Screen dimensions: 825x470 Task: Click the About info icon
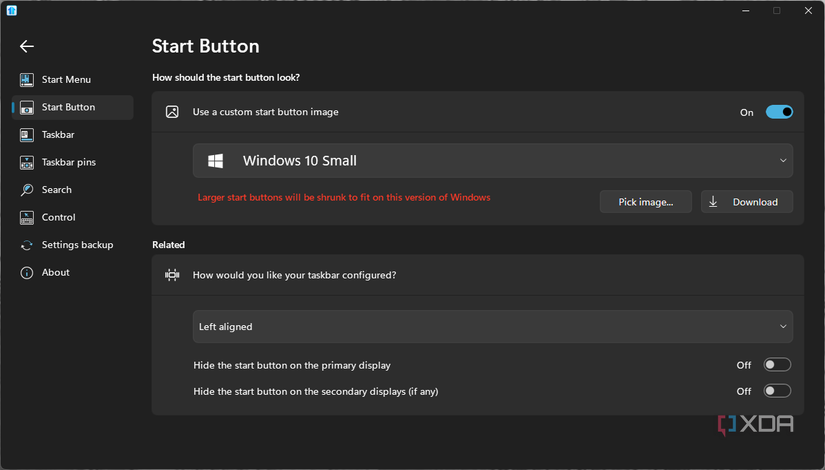tap(27, 273)
